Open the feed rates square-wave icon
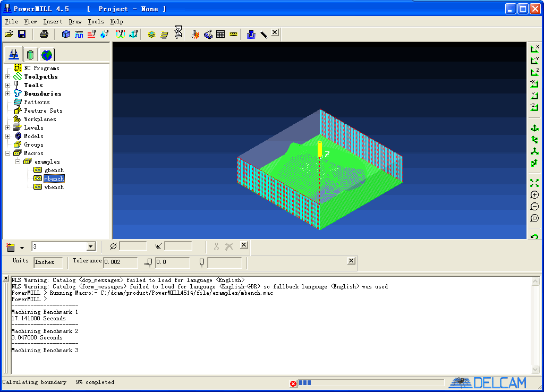This screenshot has height=392, width=544. [x=79, y=34]
